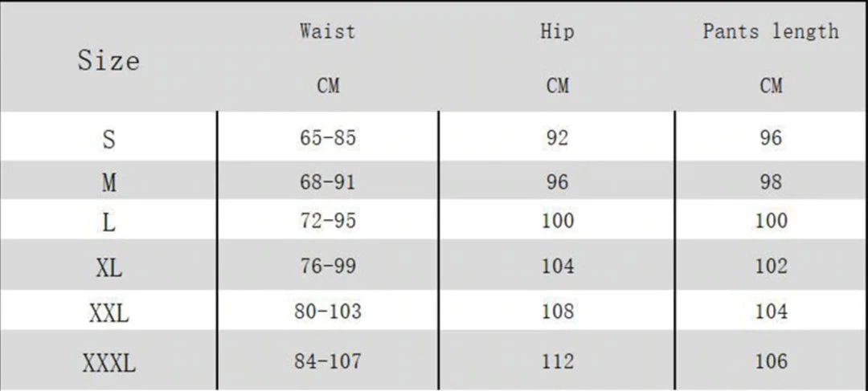Click the hip value 112

pyautogui.click(x=556, y=361)
